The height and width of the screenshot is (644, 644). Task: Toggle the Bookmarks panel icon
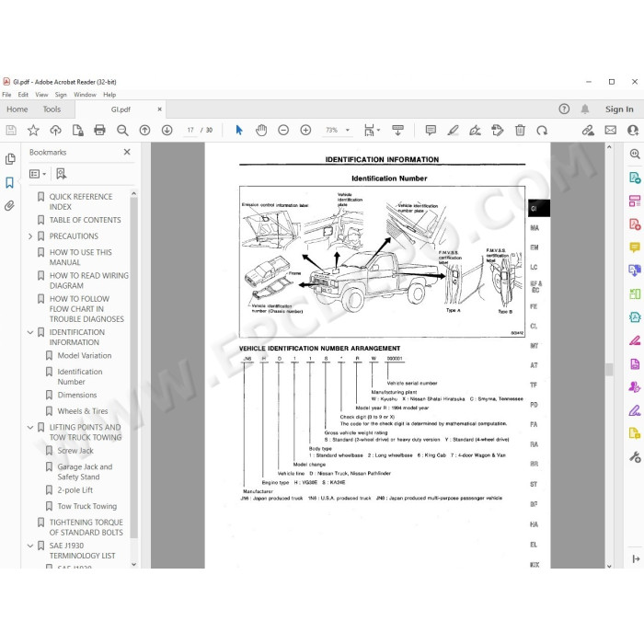pos(10,183)
